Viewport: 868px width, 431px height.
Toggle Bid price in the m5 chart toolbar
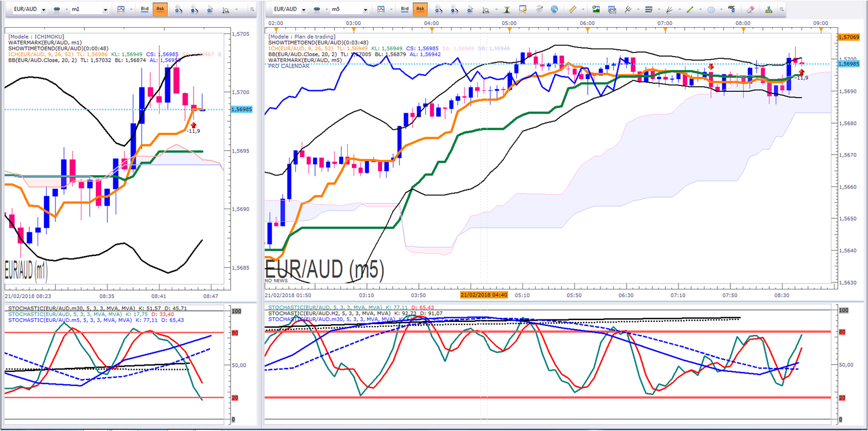point(405,9)
